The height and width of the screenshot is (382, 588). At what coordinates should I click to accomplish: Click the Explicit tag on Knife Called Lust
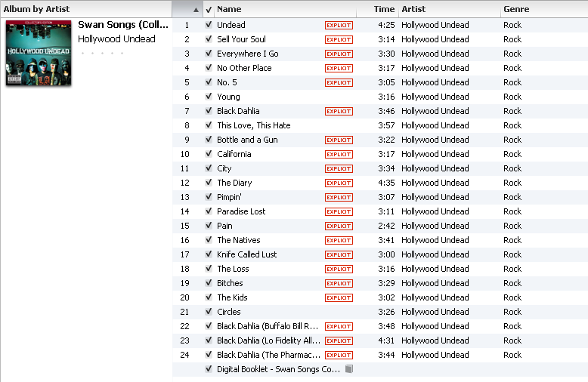click(339, 254)
